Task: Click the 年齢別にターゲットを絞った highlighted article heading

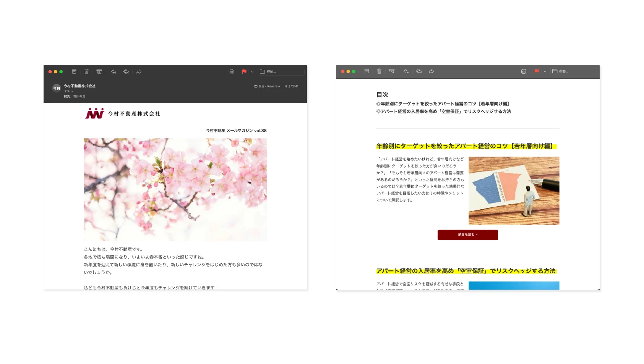Action: pyautogui.click(x=465, y=146)
